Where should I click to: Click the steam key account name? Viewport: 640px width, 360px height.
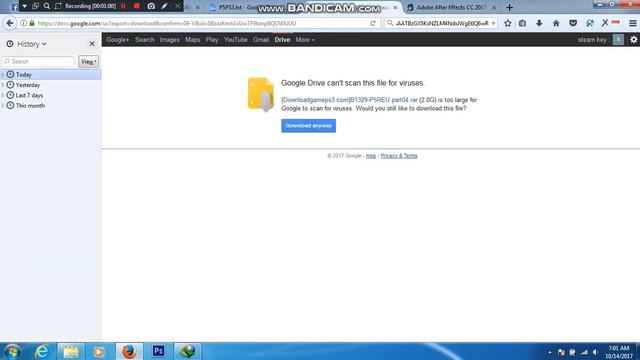pyautogui.click(x=592, y=40)
